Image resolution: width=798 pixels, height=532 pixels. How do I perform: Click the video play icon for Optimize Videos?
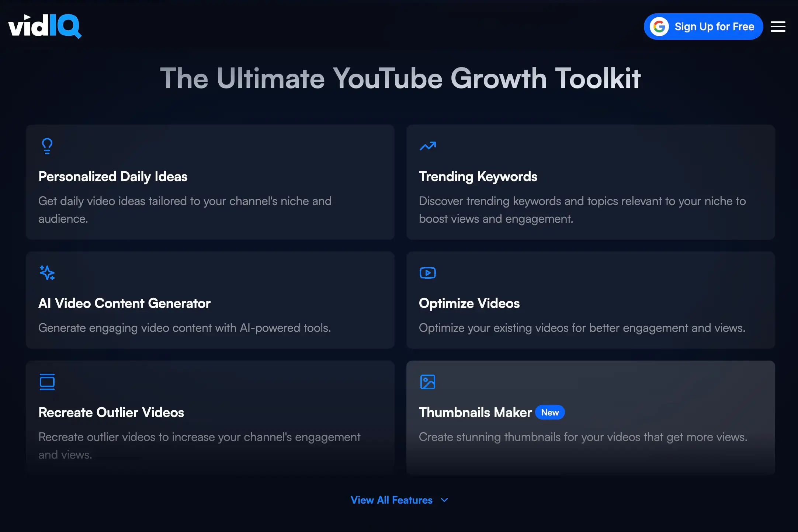[x=428, y=273]
